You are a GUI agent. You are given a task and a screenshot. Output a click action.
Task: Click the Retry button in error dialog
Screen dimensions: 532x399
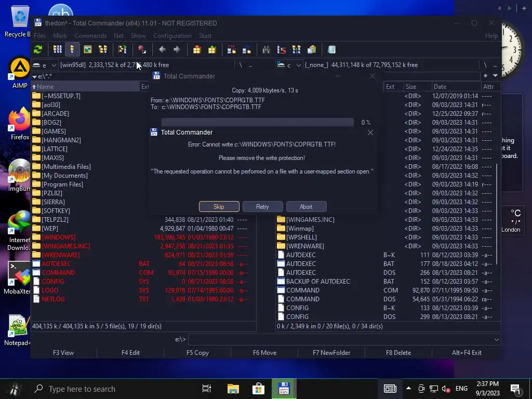click(x=262, y=207)
